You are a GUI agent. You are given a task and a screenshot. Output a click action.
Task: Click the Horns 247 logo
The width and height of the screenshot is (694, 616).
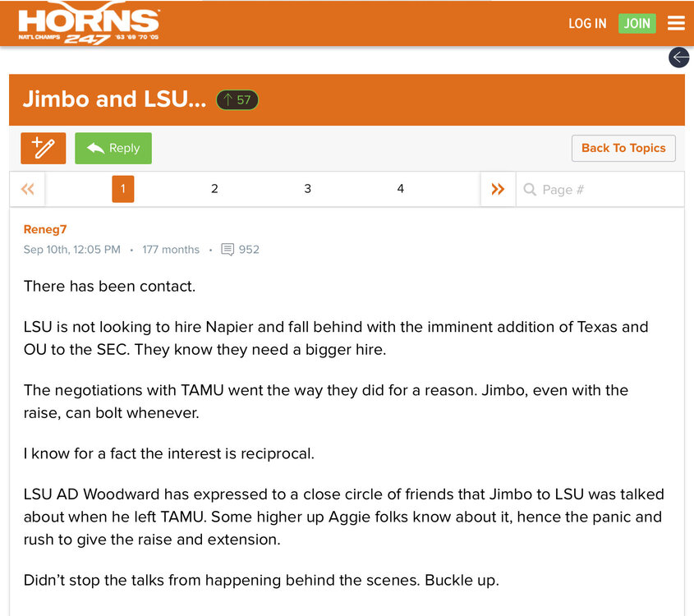click(89, 25)
